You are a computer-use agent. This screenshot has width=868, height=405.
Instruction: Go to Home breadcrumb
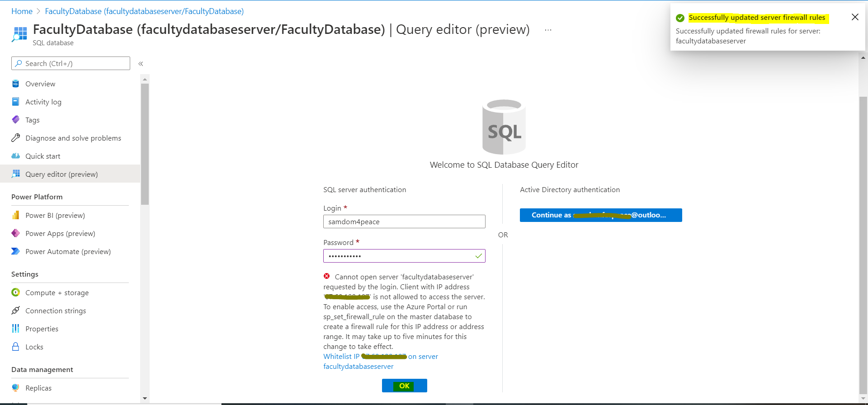point(22,11)
